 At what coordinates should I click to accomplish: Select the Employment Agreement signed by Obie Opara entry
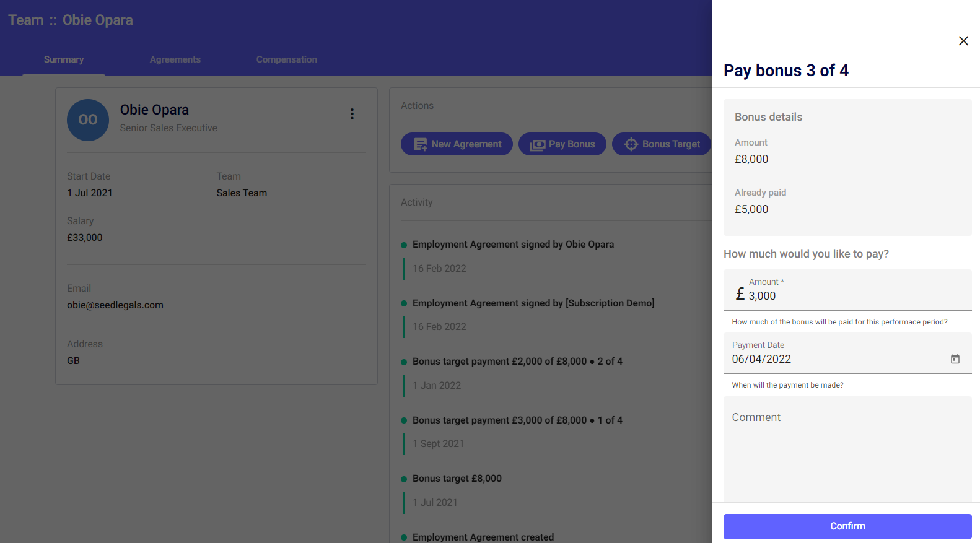pyautogui.click(x=513, y=245)
